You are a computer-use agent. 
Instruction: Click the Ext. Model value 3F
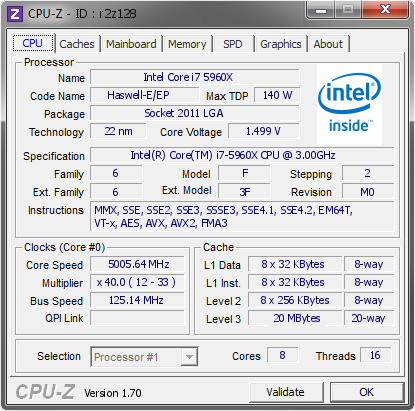[x=244, y=192]
